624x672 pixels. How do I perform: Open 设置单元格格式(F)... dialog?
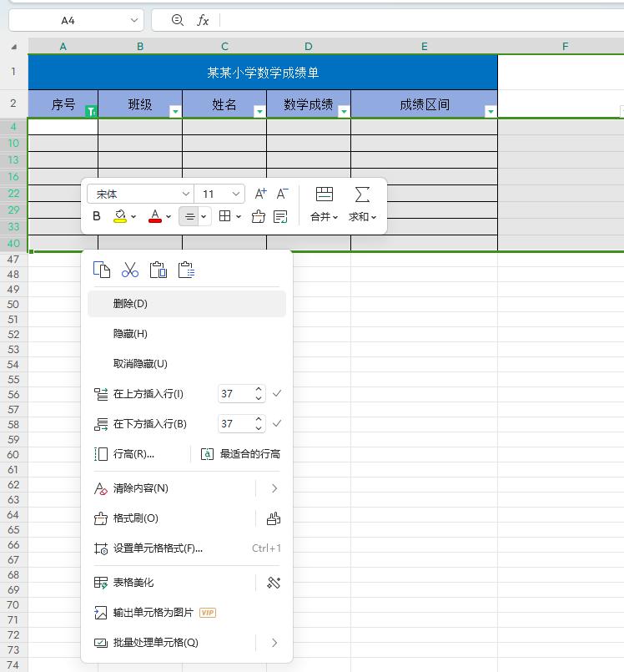pos(186,548)
